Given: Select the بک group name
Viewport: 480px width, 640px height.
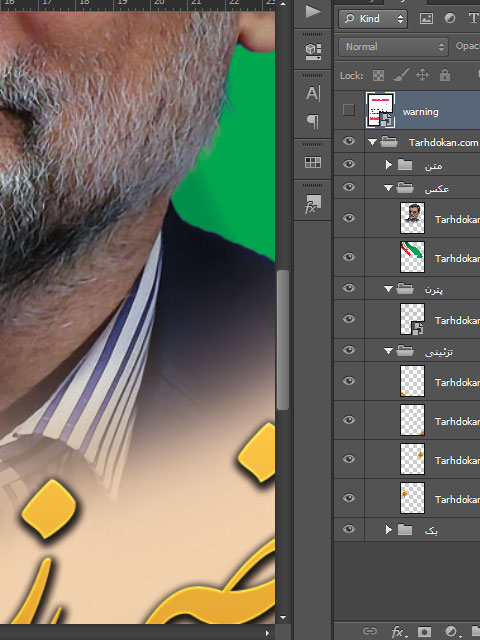Looking at the screenshot, I should tap(431, 530).
